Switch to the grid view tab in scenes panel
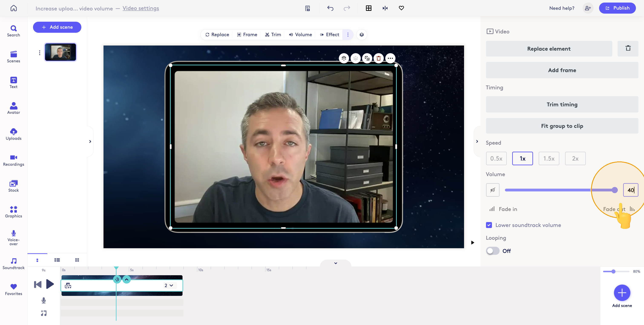 pos(77,260)
